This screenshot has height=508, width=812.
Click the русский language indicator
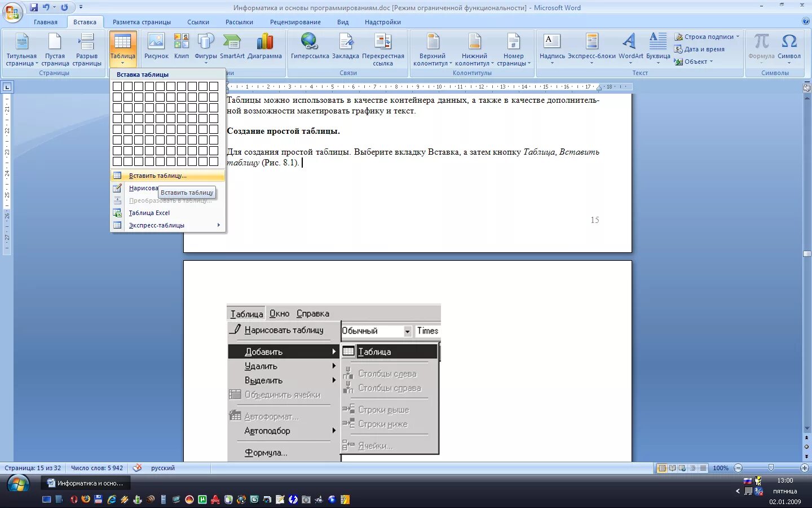pos(162,468)
